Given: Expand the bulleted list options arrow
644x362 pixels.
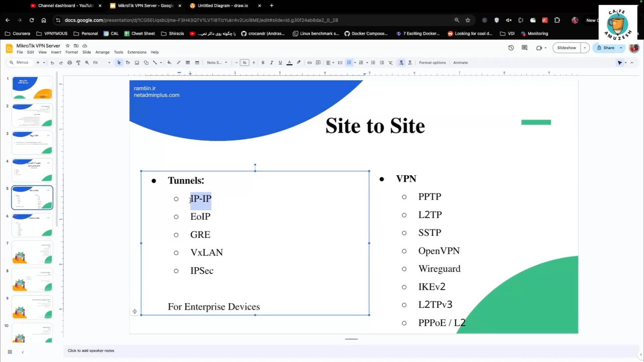Looking at the screenshot, I should point(355,63).
